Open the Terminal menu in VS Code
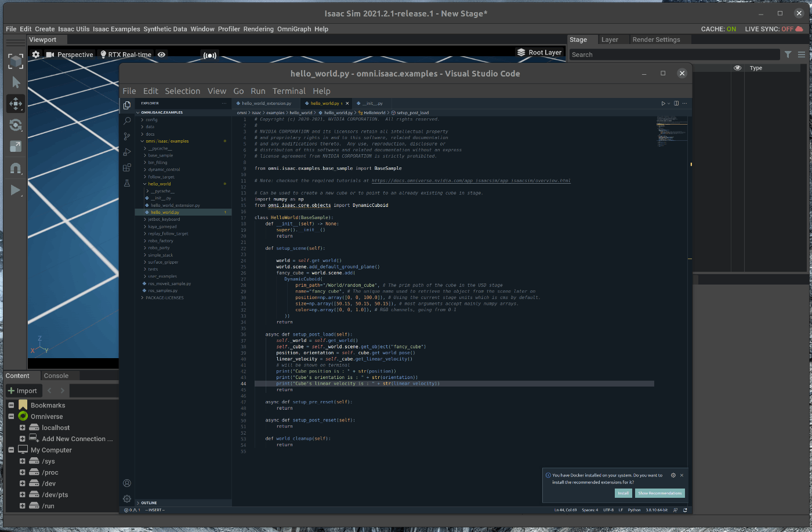This screenshot has width=812, height=532. coord(289,91)
